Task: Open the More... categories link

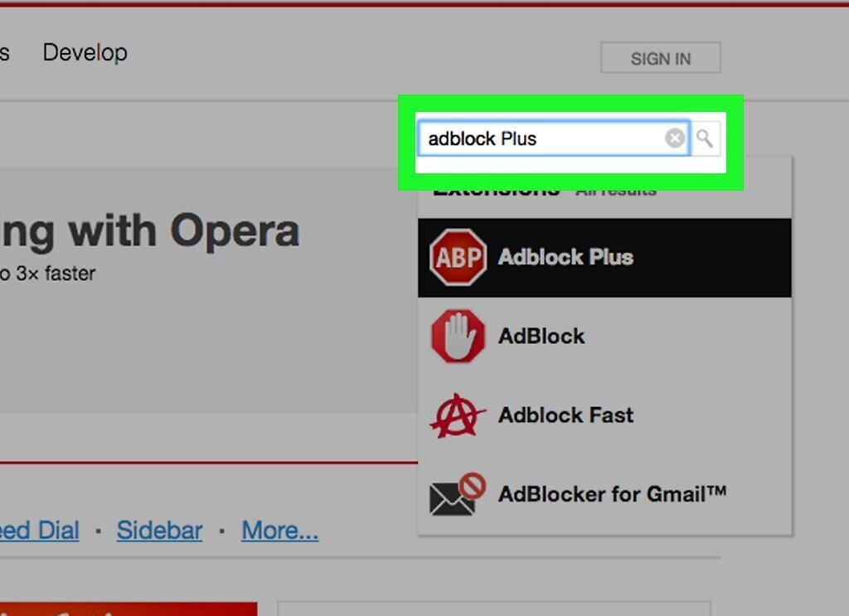Action: pos(280,530)
